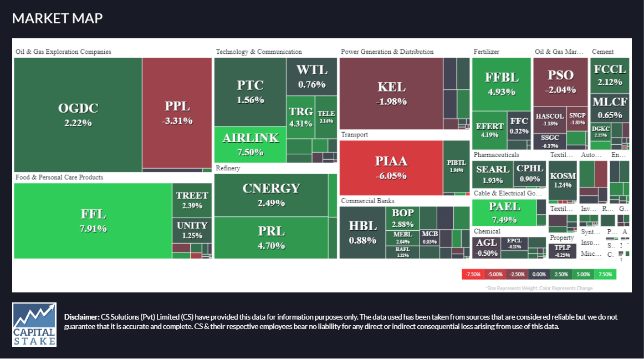This screenshot has width=644, height=359.
Task: Click the PRL 4.70% tile
Action: (x=271, y=237)
